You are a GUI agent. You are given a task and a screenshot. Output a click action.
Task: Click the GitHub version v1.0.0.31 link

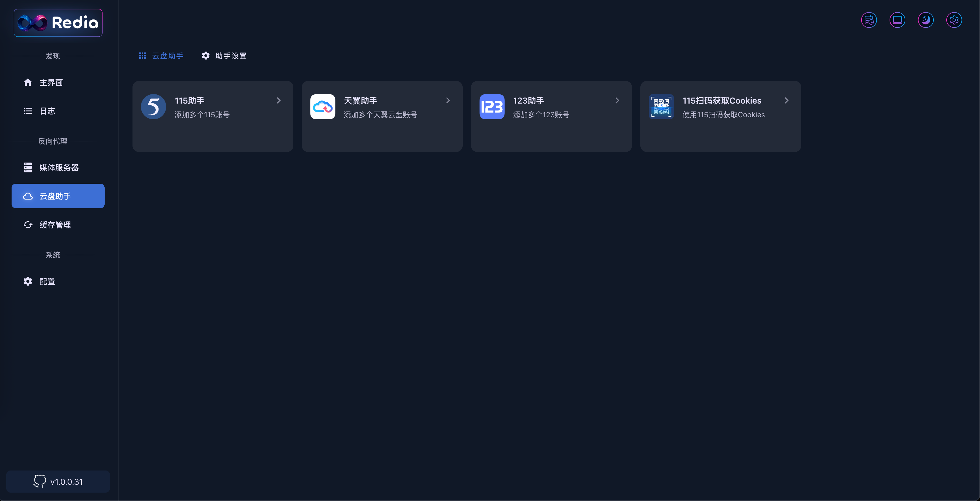click(x=58, y=482)
